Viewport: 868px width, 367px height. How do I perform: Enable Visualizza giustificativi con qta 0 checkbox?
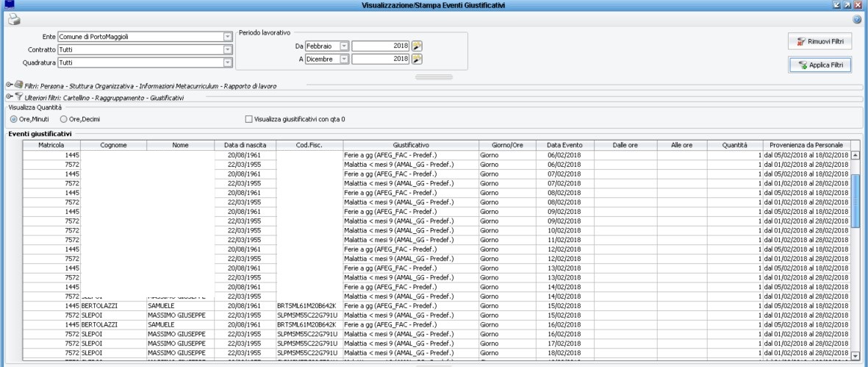(248, 118)
